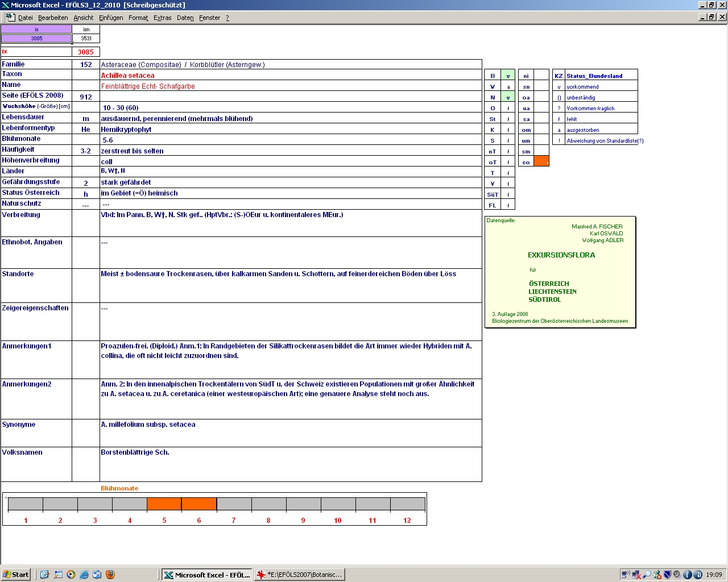
Task: Click the blue shield security tray icon
Action: 667,575
